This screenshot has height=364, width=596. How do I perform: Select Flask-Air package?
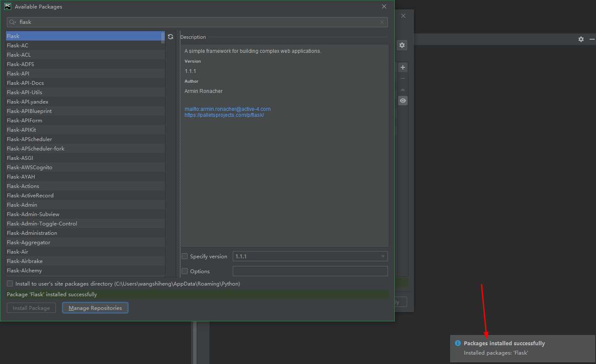point(85,252)
